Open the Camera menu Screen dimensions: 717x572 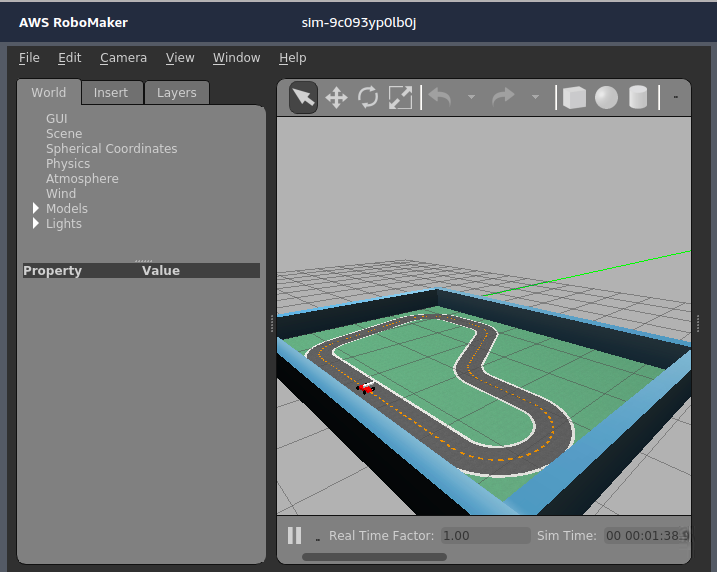123,58
